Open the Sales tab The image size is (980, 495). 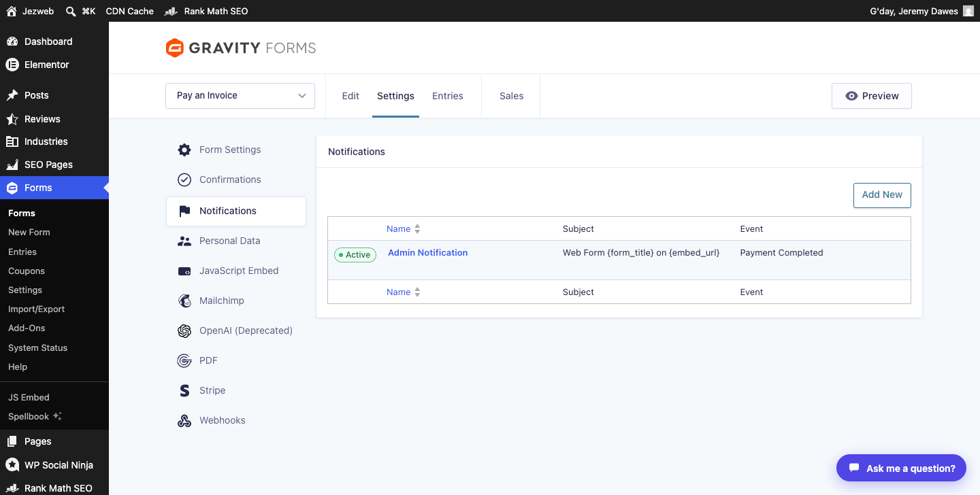pos(512,96)
